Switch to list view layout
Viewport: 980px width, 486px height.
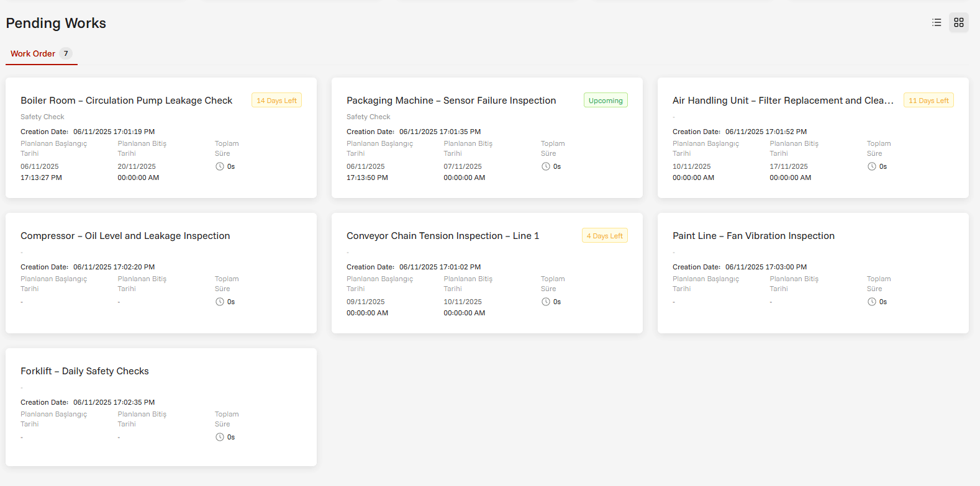coord(937,22)
